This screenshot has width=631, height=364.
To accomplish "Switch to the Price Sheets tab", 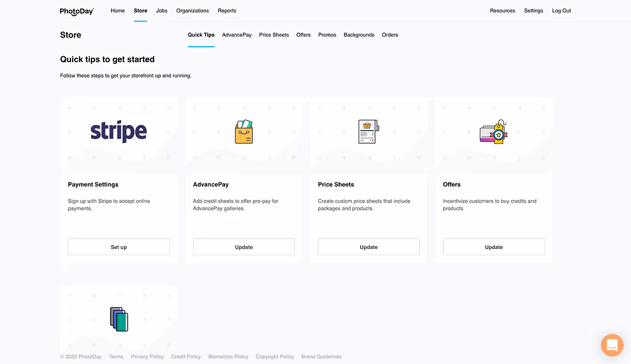I will coord(274,35).
